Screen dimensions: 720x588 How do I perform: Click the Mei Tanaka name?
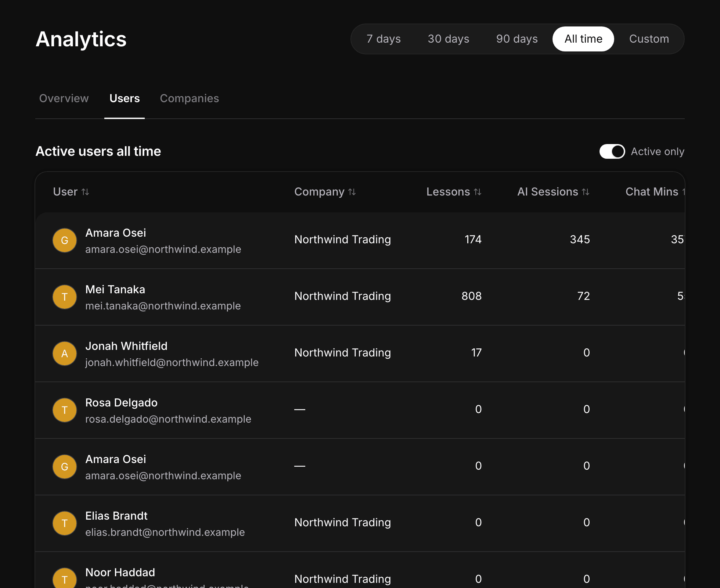tap(115, 290)
